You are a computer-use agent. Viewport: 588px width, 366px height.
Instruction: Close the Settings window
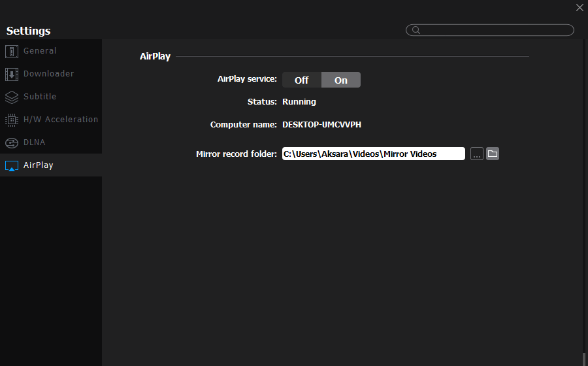pyautogui.click(x=580, y=7)
